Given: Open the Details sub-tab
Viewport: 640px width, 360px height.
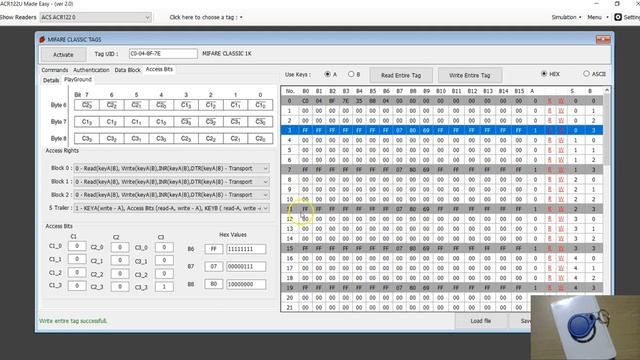Looking at the screenshot, I should (x=51, y=80).
